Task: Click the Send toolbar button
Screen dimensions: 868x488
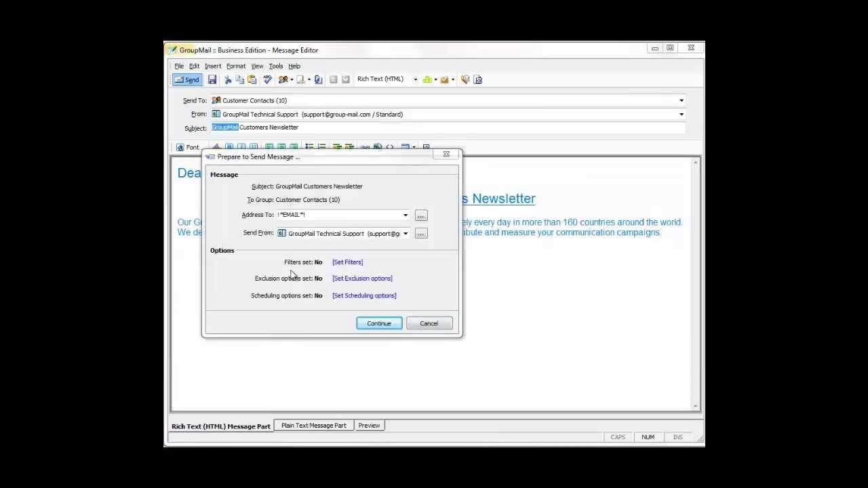Action: [187, 80]
